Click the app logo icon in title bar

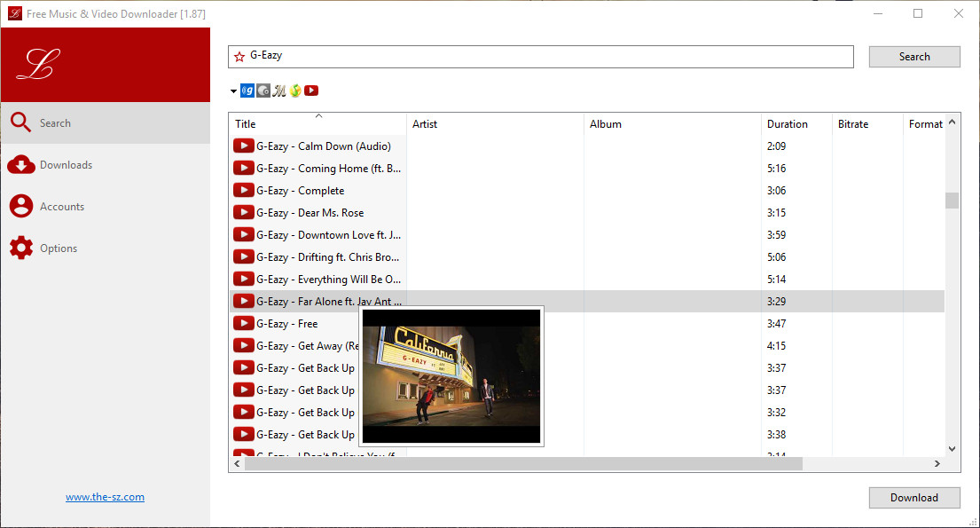point(14,13)
